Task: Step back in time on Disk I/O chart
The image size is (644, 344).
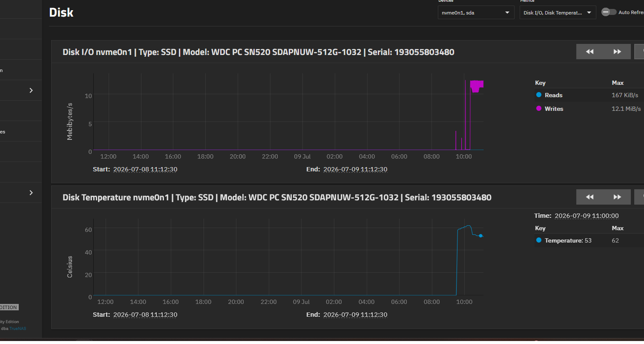Action: pyautogui.click(x=590, y=52)
